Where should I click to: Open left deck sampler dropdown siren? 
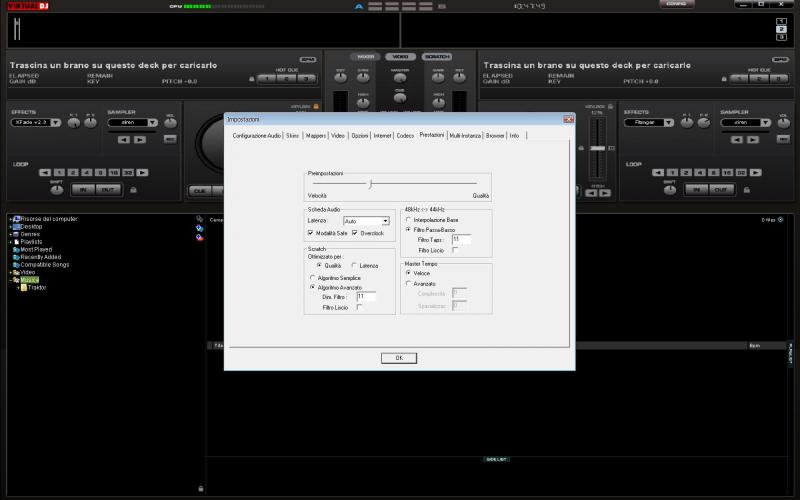[x=133, y=122]
